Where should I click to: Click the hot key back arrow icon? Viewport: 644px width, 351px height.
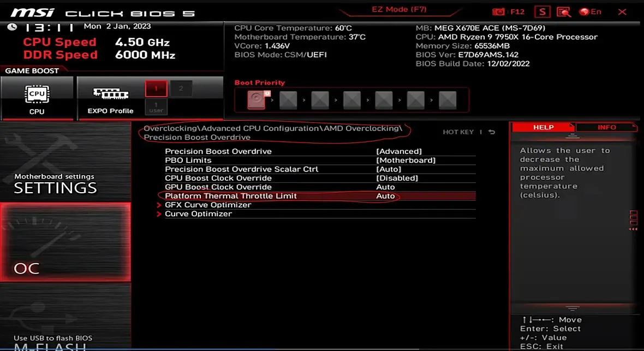click(492, 132)
